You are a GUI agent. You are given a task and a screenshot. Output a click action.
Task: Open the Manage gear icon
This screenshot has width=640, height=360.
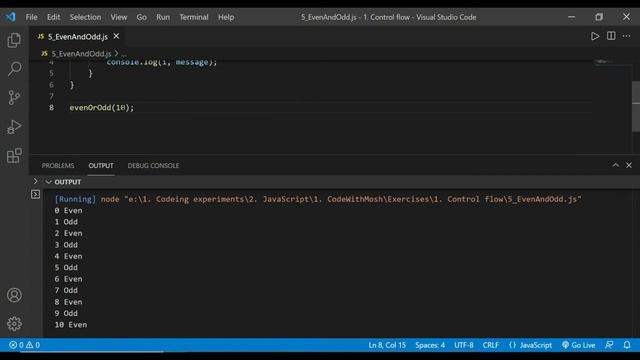(x=14, y=324)
